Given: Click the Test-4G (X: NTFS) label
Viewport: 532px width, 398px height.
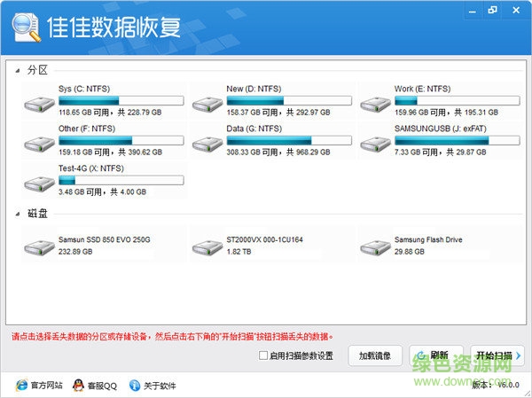Looking at the screenshot, I should click(x=91, y=168).
